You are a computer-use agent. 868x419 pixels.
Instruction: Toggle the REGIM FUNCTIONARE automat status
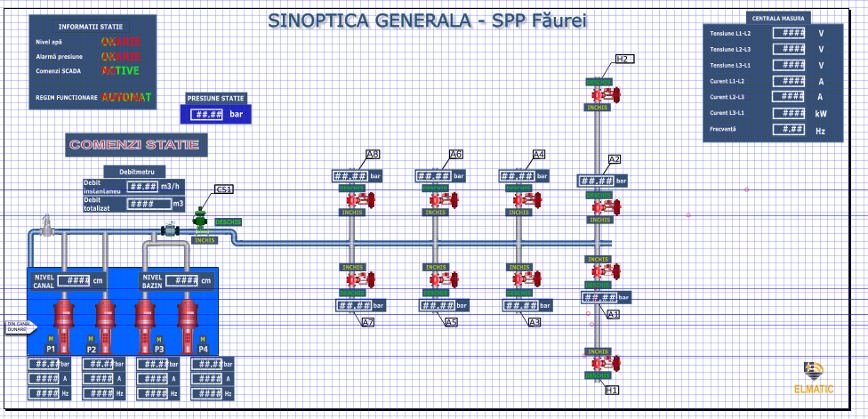click(125, 96)
